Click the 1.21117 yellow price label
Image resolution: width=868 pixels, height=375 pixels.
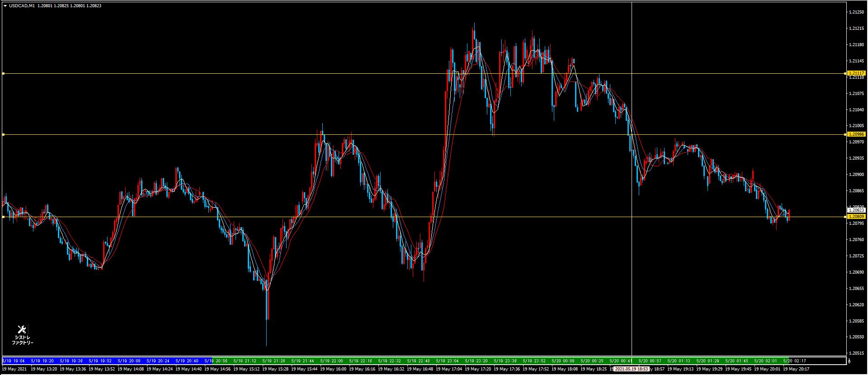pyautogui.click(x=856, y=73)
